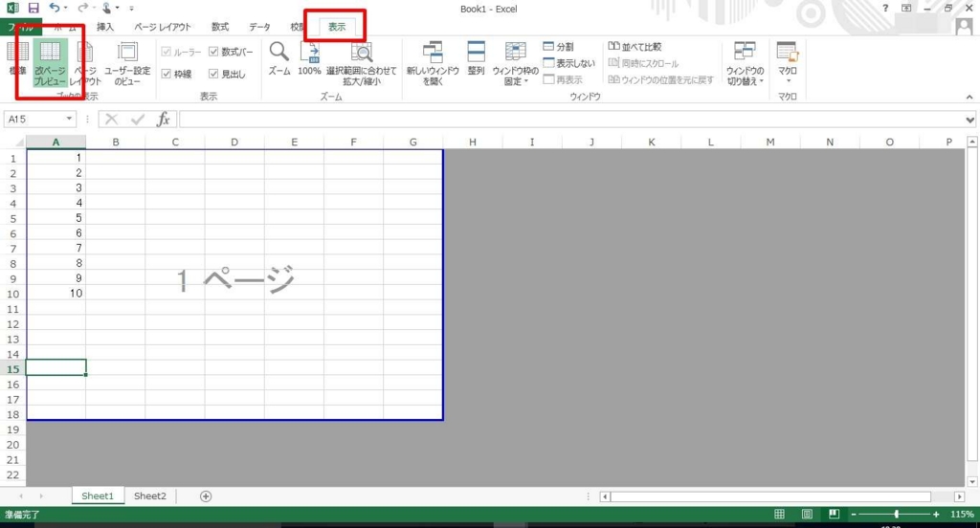Click zoom in plus button
Viewport: 980px width, 528px height.
pyautogui.click(x=936, y=515)
